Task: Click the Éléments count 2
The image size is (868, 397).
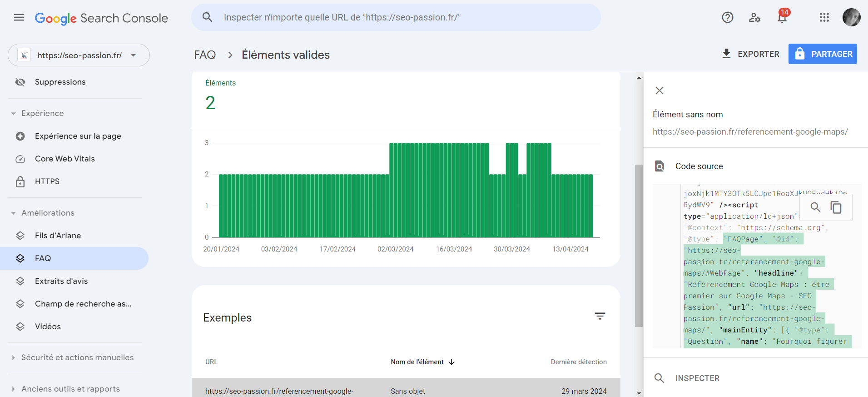Action: click(210, 103)
